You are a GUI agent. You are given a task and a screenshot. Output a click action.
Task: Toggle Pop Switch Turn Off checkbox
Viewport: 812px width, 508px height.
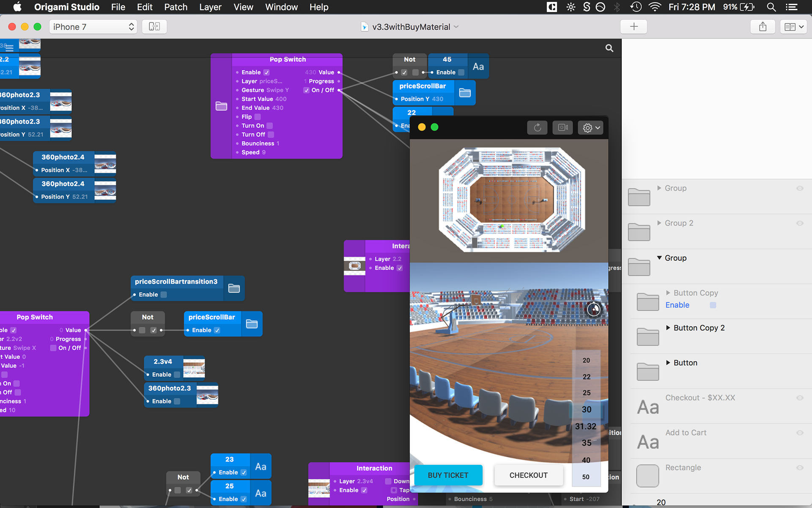[271, 135]
